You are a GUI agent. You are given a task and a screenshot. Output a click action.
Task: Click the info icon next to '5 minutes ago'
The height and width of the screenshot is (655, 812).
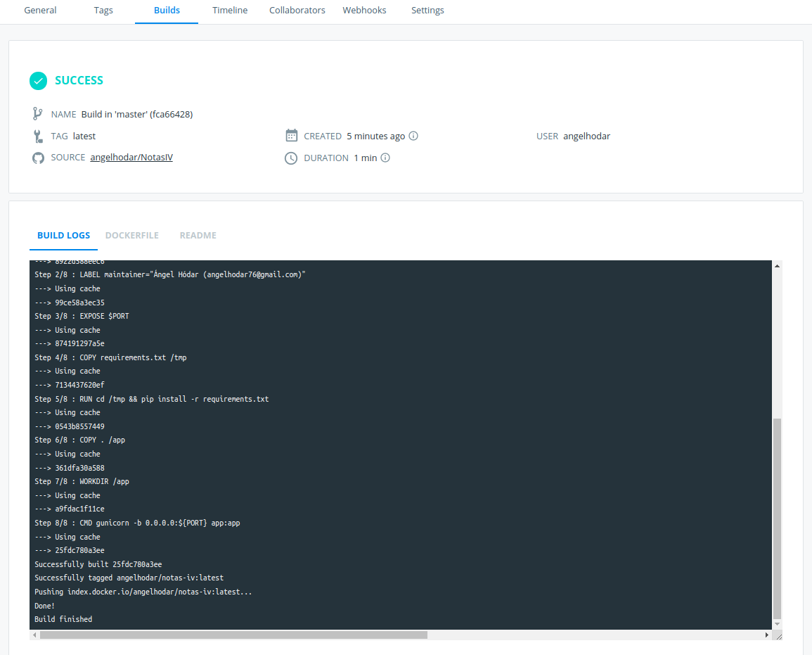(413, 136)
